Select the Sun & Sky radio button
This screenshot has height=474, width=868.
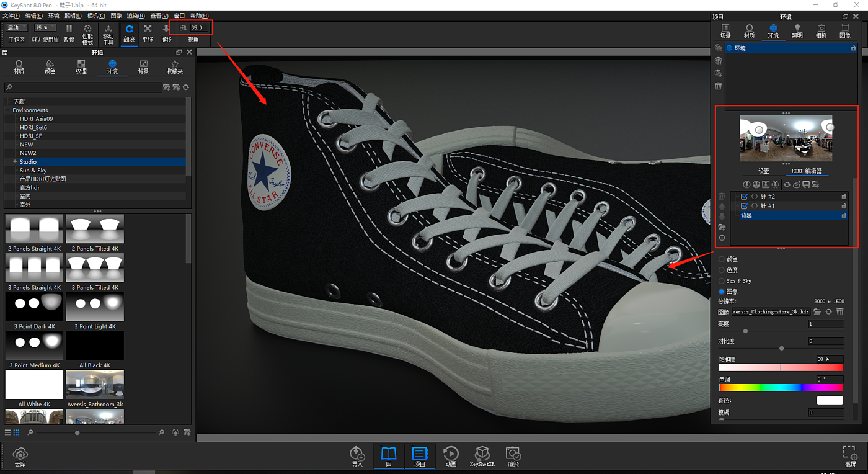(x=722, y=281)
